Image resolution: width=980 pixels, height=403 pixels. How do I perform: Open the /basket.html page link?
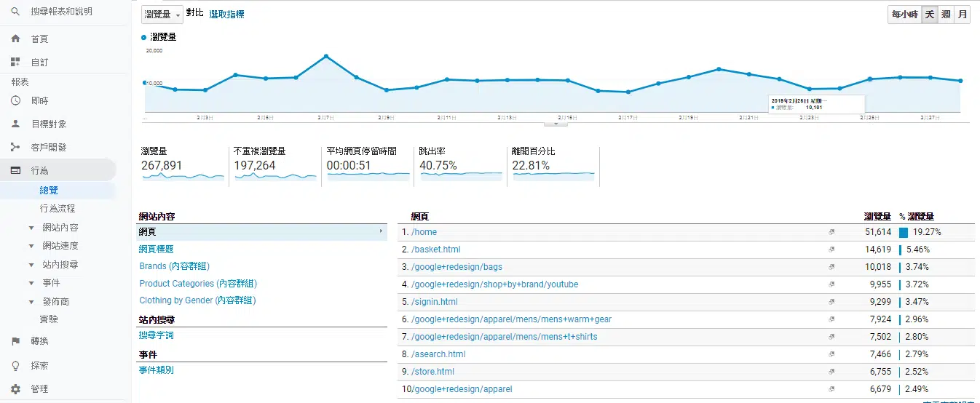click(x=435, y=250)
